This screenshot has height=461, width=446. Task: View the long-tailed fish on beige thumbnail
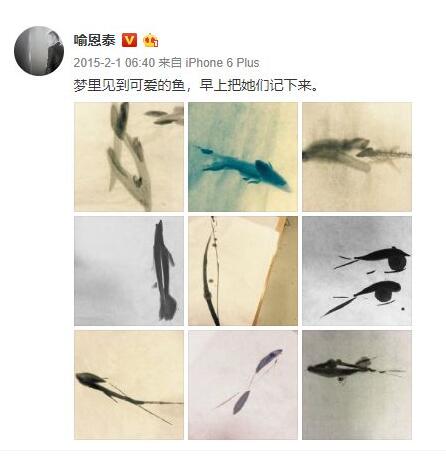click(x=129, y=385)
